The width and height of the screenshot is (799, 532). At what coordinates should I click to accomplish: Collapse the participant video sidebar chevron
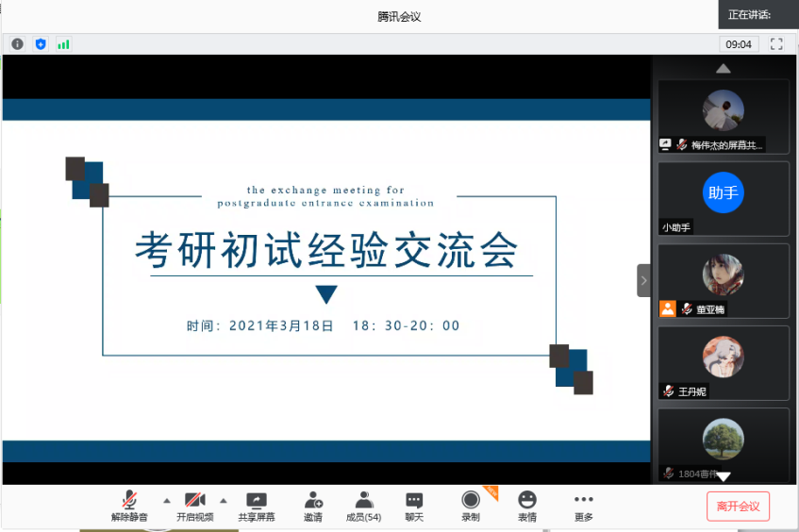point(643,280)
